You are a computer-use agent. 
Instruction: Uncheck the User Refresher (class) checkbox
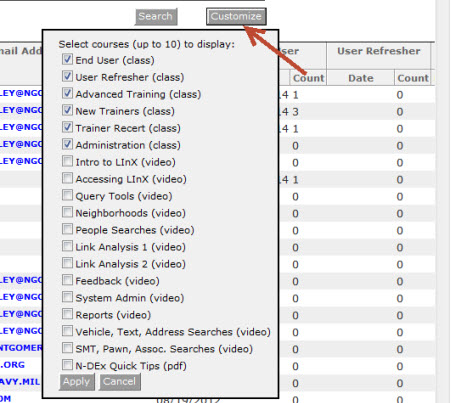pos(67,77)
